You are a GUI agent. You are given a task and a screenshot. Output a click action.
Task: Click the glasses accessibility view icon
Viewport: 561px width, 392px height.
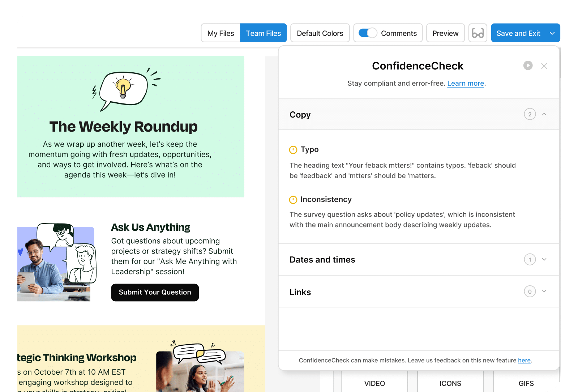478,33
